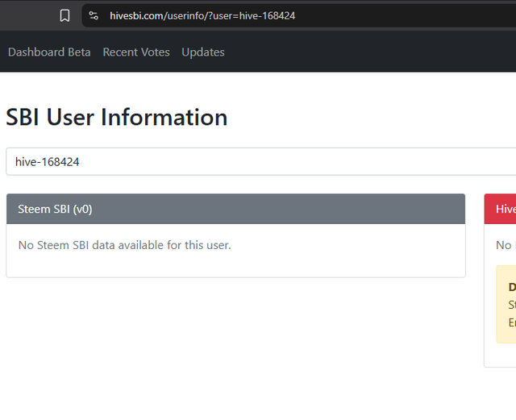
Task: Open the Dashboard Beta nav link
Action: (49, 52)
